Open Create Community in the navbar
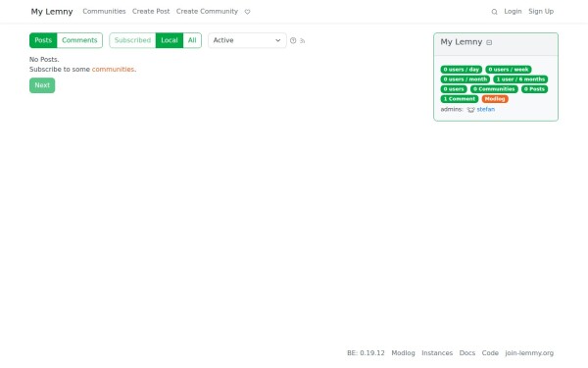This screenshot has height=368, width=588. (207, 11)
